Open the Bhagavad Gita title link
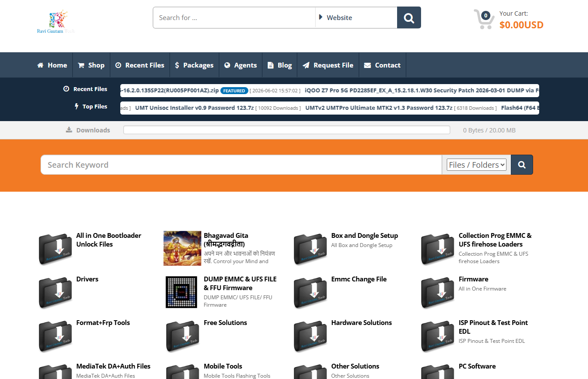Viewport: 588px width, 379px height. [x=226, y=240]
